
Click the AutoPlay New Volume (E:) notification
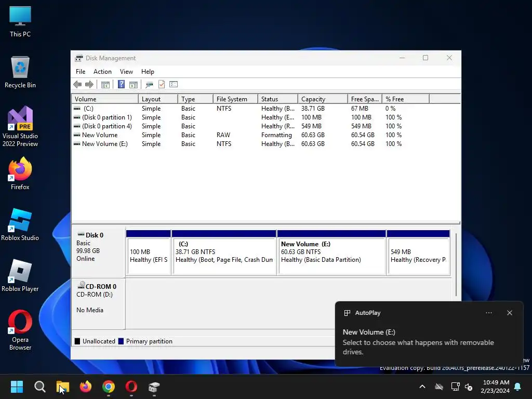[x=429, y=334]
